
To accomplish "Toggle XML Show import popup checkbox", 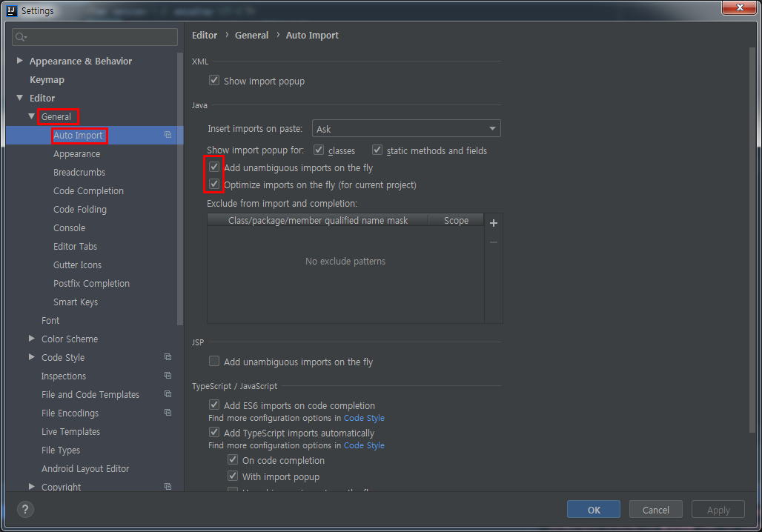I will (213, 80).
